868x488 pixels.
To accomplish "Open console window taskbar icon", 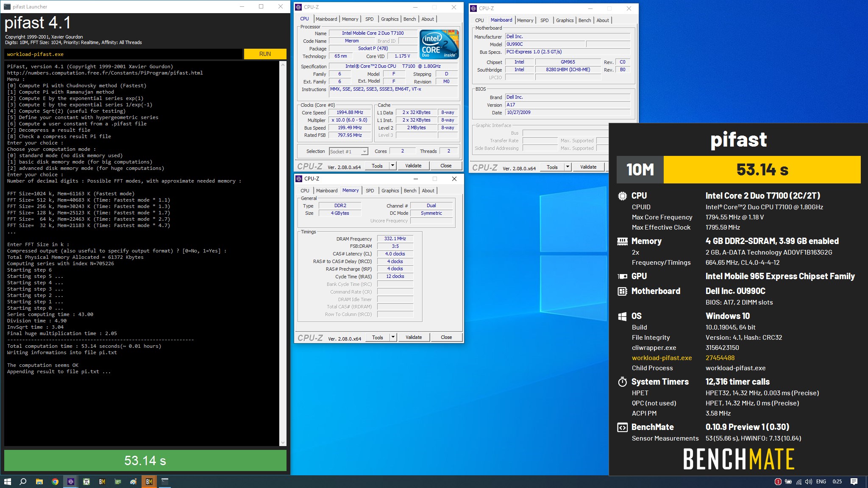I will point(165,482).
